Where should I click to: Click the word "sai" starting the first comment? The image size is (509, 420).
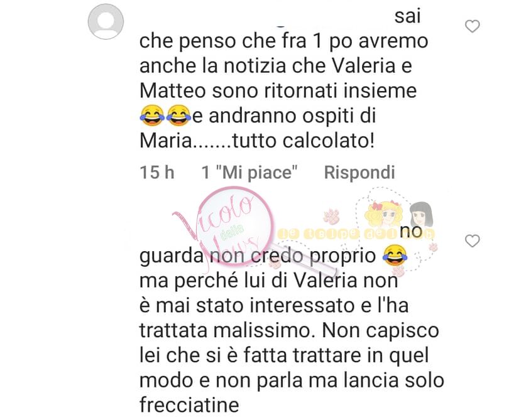407,16
